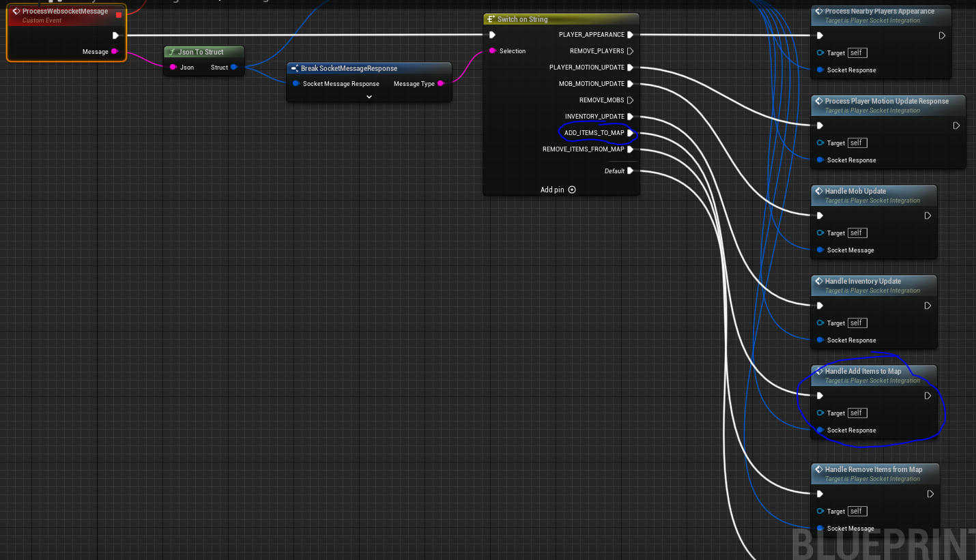Select the Process Nearby Players Appearance node title
Image resolution: width=976 pixels, height=560 pixels.
[x=880, y=11]
